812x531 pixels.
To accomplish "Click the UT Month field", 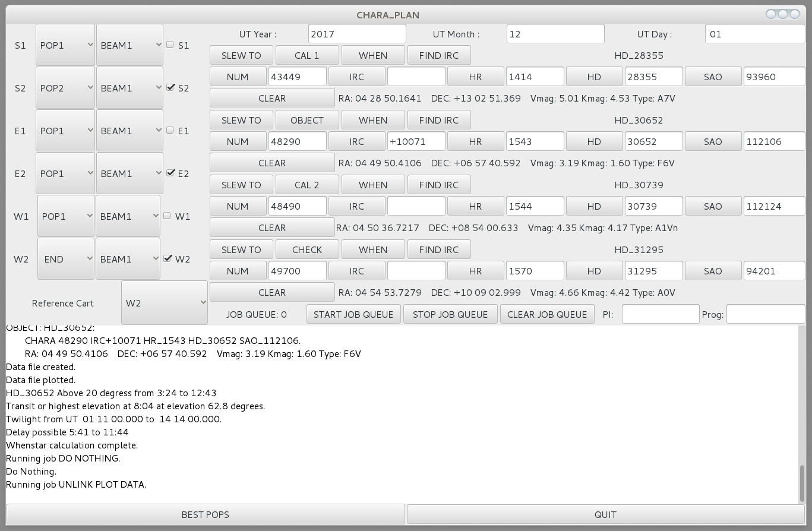I will [x=555, y=34].
